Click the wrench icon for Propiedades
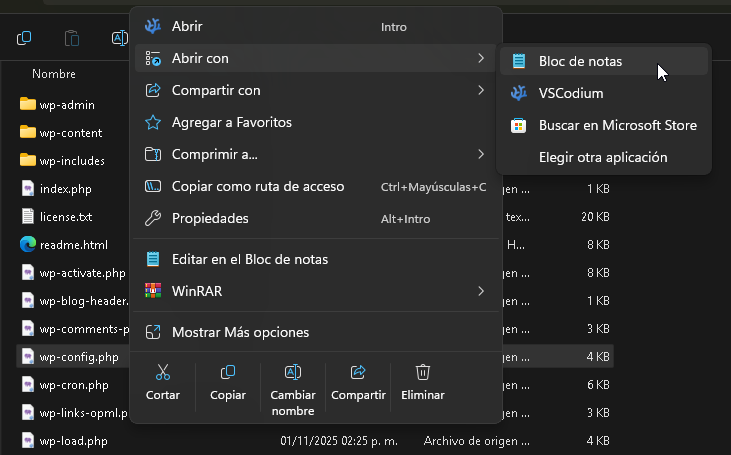This screenshot has height=455, width=731. (153, 218)
